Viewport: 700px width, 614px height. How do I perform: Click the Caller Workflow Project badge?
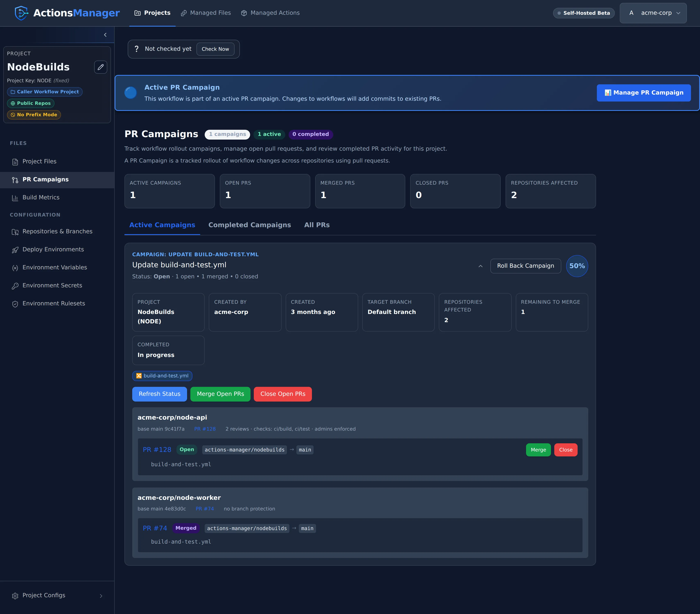[x=45, y=92]
